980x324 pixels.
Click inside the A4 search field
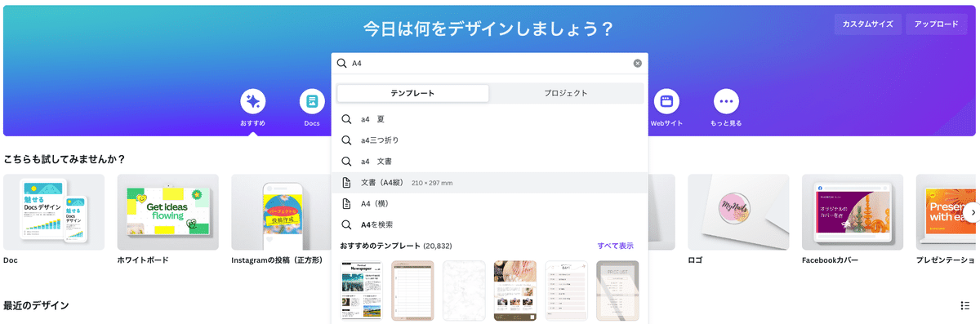[490, 63]
